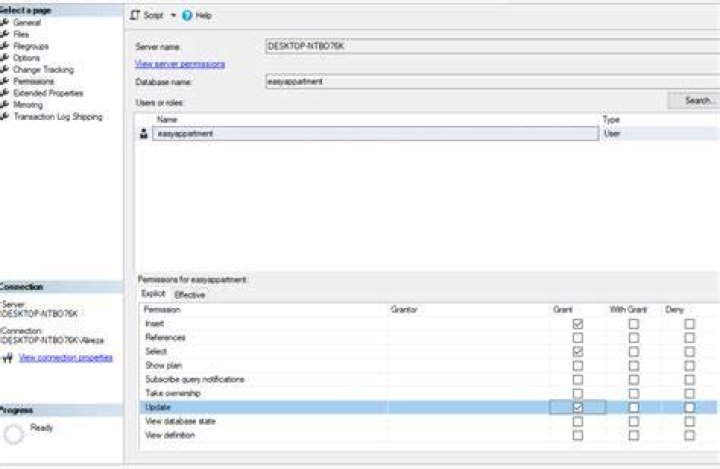The width and height of the screenshot is (720, 469).
Task: Click the Help label in toolbar
Action: click(x=203, y=16)
